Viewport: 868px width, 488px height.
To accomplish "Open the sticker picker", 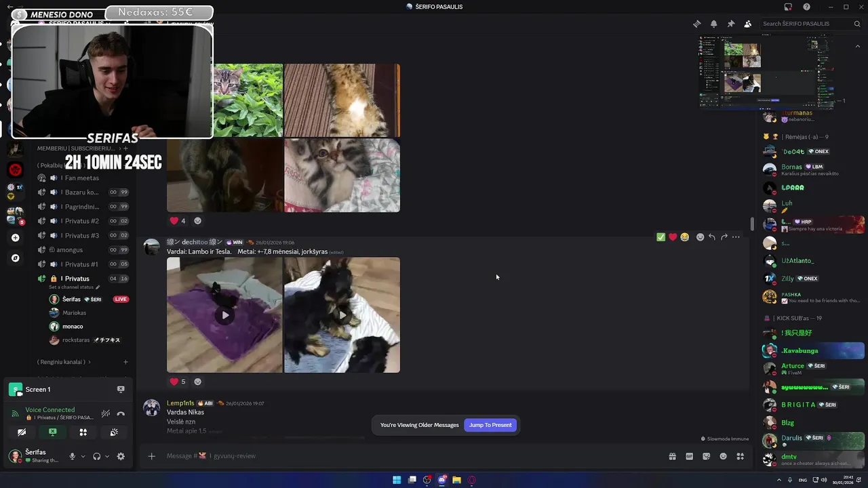I will (x=706, y=456).
